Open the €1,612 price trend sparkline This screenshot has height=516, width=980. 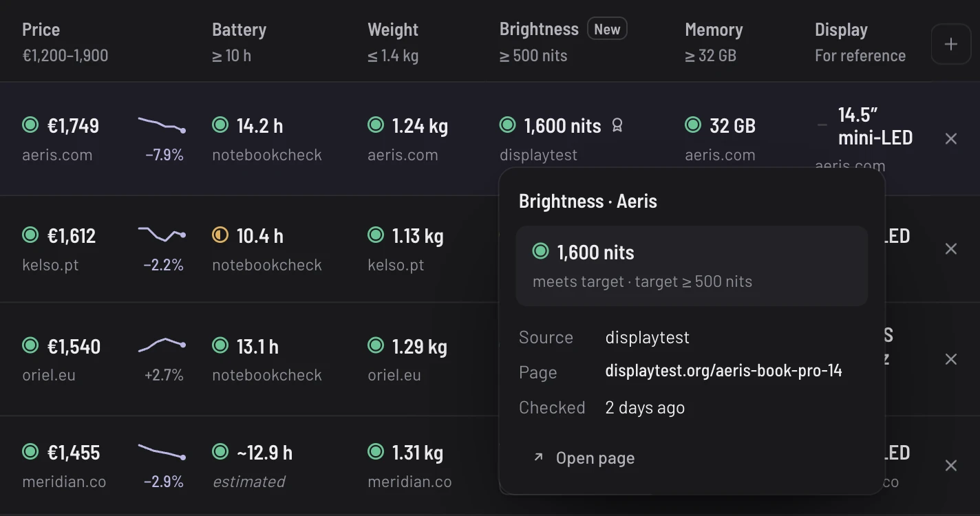click(162, 234)
